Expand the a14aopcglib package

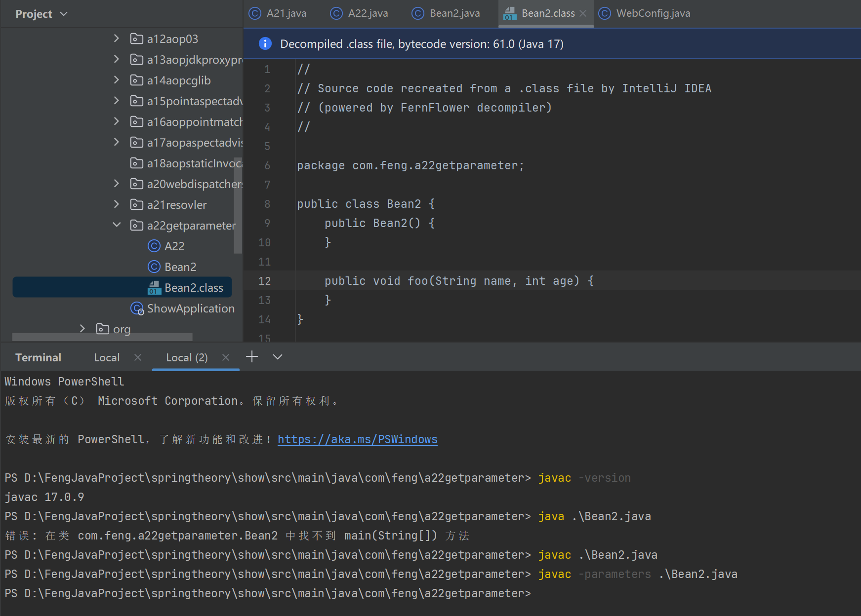pyautogui.click(x=117, y=79)
